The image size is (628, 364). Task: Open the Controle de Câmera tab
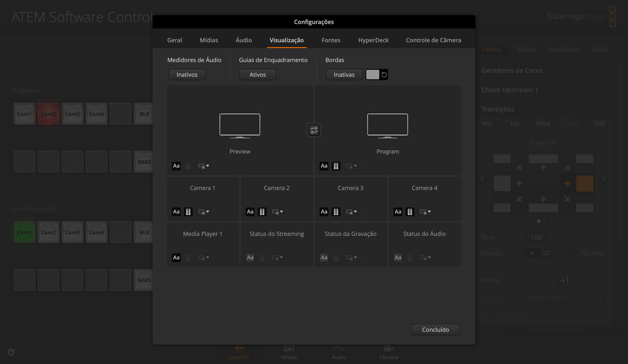(x=433, y=40)
